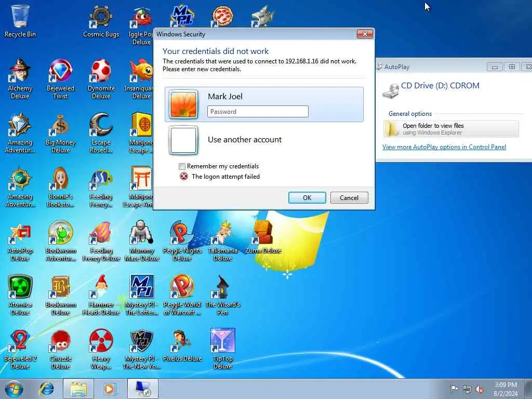The image size is (532, 399).
Task: Open network status tray icon
Action: [x=467, y=389]
